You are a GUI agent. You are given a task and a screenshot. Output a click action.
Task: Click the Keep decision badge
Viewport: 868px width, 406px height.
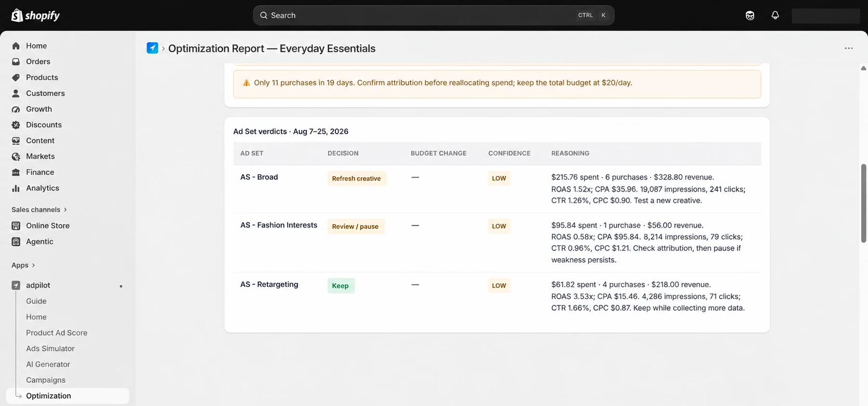pyautogui.click(x=341, y=286)
